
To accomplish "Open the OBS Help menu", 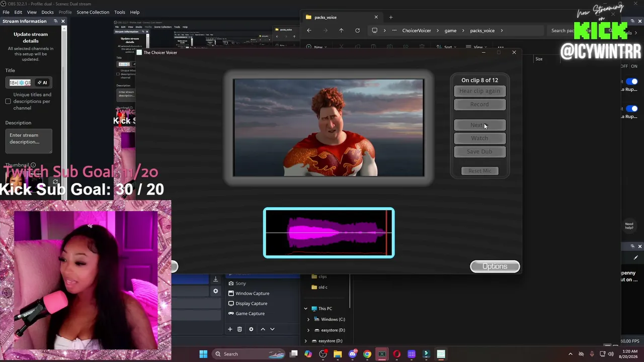I will [x=135, y=12].
